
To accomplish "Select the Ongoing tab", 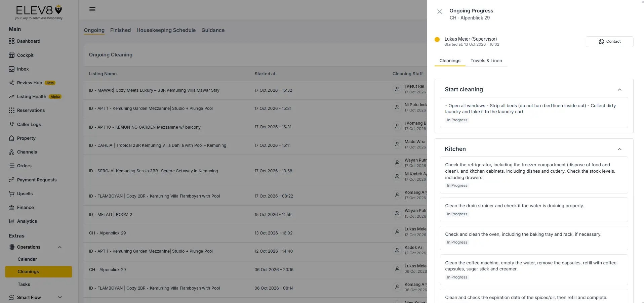I will tap(94, 30).
